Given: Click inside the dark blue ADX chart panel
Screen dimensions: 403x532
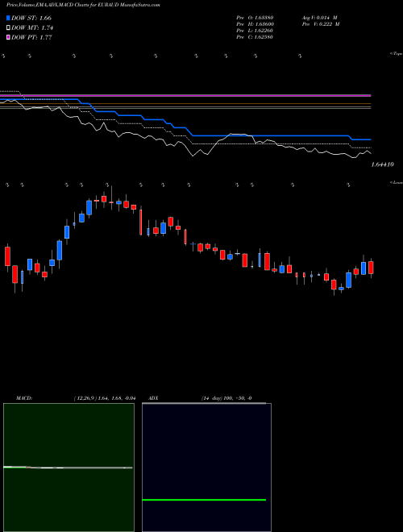Looking at the screenshot, I should tap(206, 468).
